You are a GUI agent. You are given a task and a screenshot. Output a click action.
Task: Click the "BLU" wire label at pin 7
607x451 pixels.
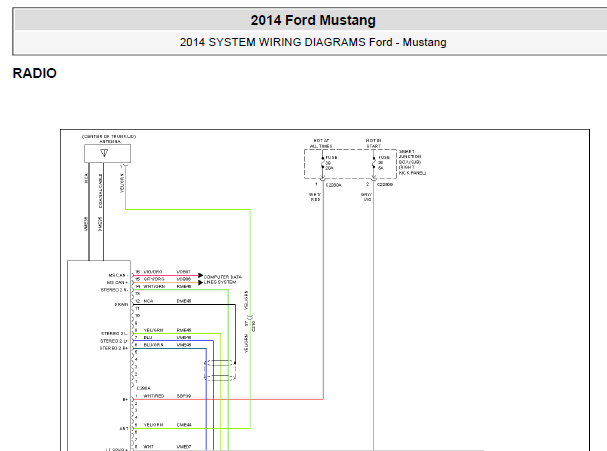(148, 338)
